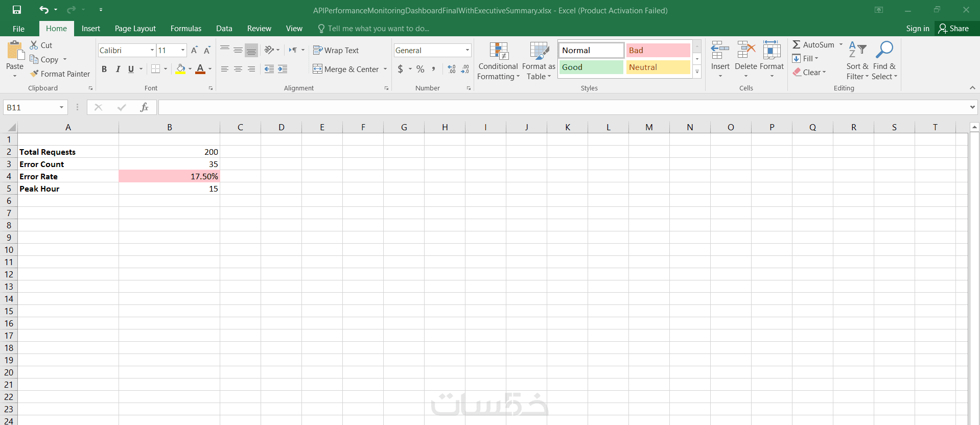Expand the Name Box dropdown
The width and height of the screenshot is (980, 425).
point(61,107)
